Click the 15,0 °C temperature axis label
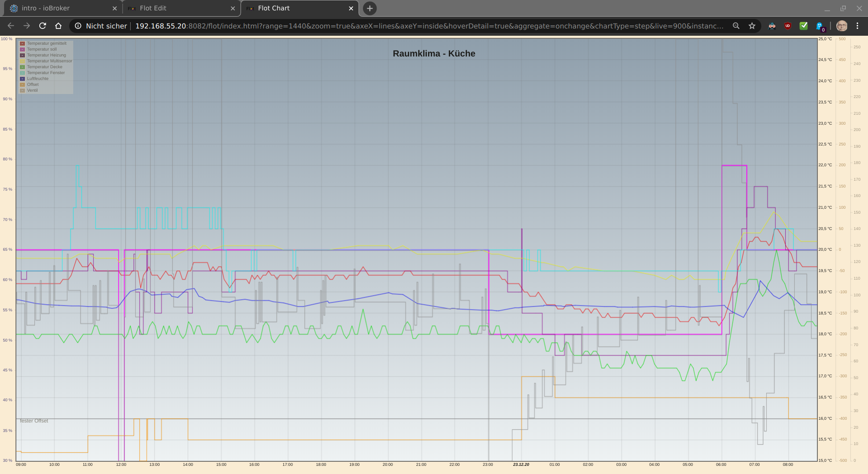Viewport: 868px width, 474px height. [825, 460]
